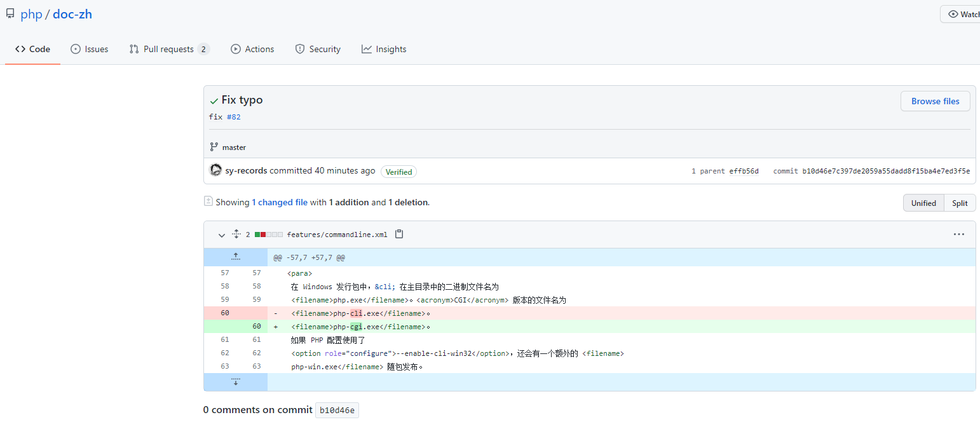Screen dimensions: 980x422
Task: Select Unified diff view
Action: (x=923, y=203)
